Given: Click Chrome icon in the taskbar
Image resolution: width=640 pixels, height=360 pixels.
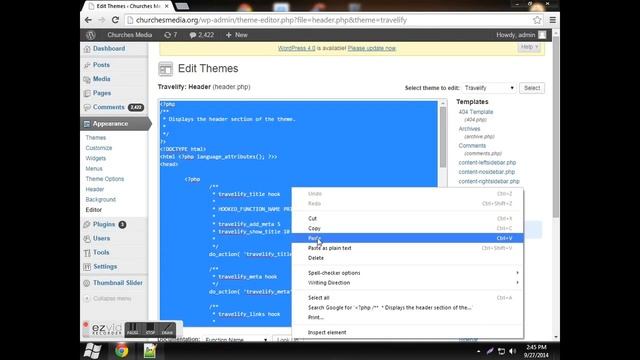Looking at the screenshot, I should tap(121, 351).
